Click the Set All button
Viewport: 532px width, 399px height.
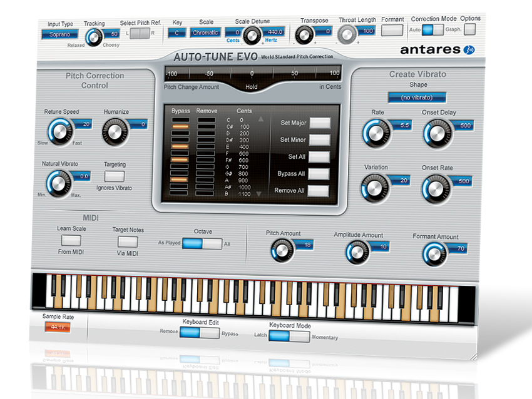[x=319, y=156]
